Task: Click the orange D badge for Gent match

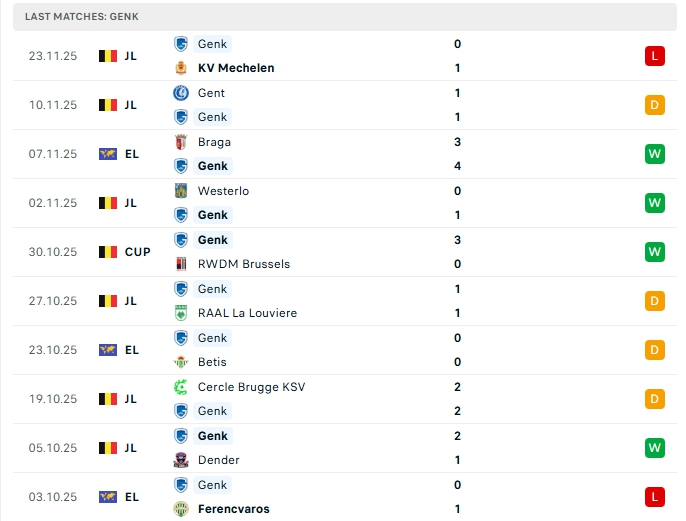Action: click(x=655, y=105)
